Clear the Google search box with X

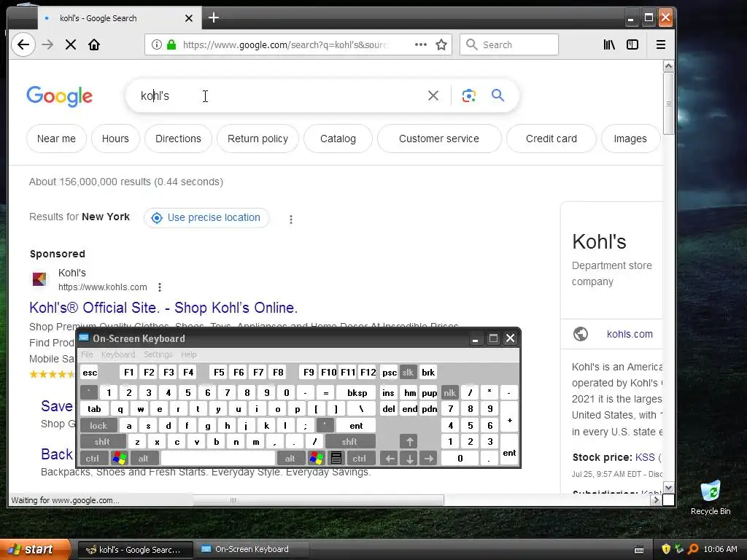point(433,96)
